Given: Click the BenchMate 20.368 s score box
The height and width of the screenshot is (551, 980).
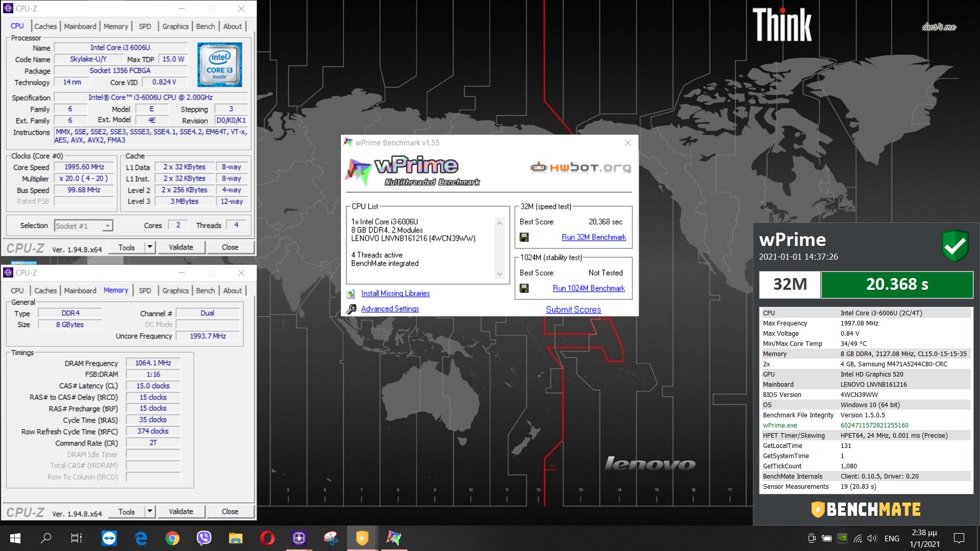Looking at the screenshot, I should 897,284.
